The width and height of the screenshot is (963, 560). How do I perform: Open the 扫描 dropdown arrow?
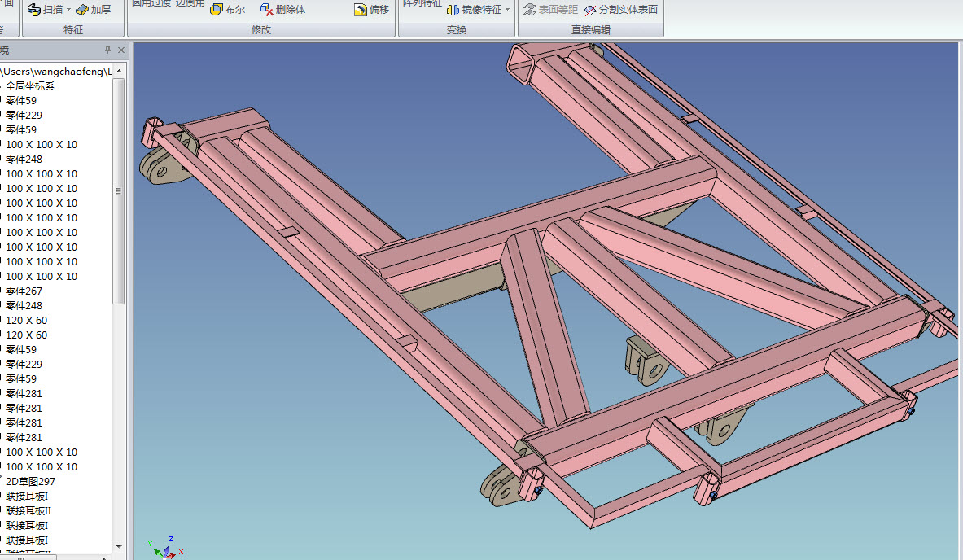pos(69,10)
